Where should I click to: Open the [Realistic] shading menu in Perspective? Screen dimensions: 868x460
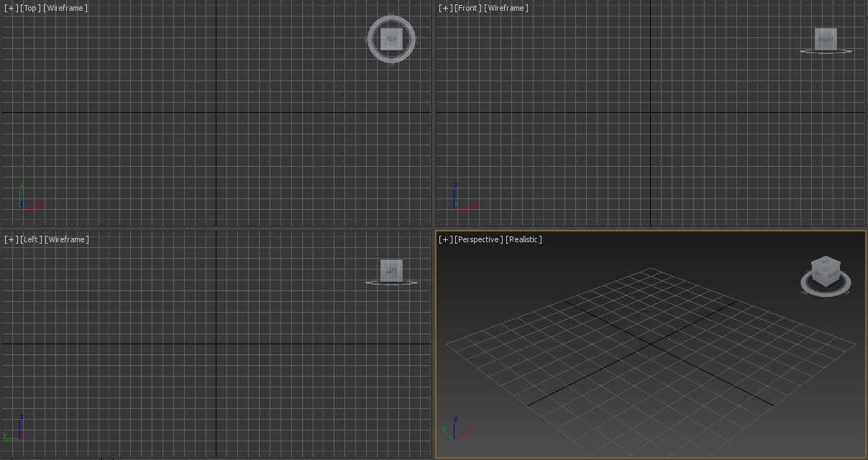[524, 239]
